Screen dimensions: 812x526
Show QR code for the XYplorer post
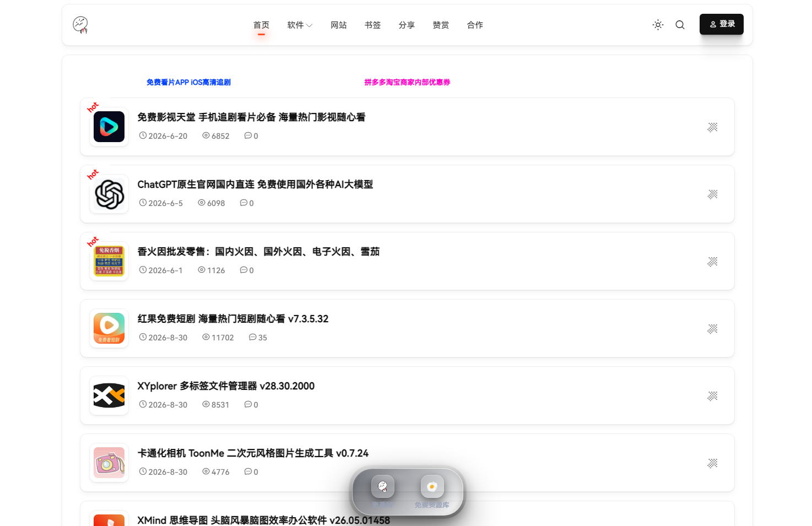click(712, 396)
